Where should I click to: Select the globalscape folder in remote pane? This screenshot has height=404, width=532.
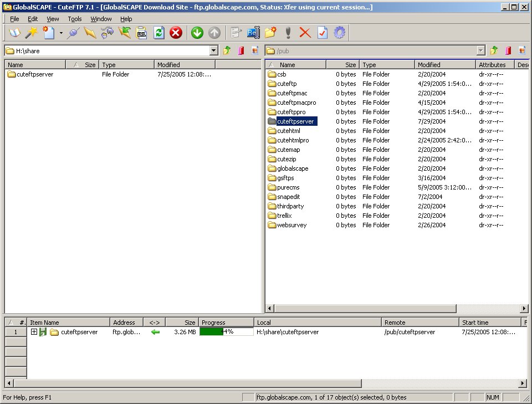292,168
